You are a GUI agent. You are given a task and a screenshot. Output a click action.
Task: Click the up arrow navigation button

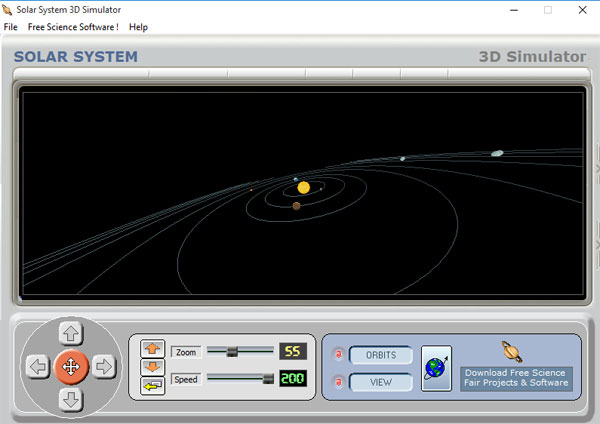pos(71,333)
